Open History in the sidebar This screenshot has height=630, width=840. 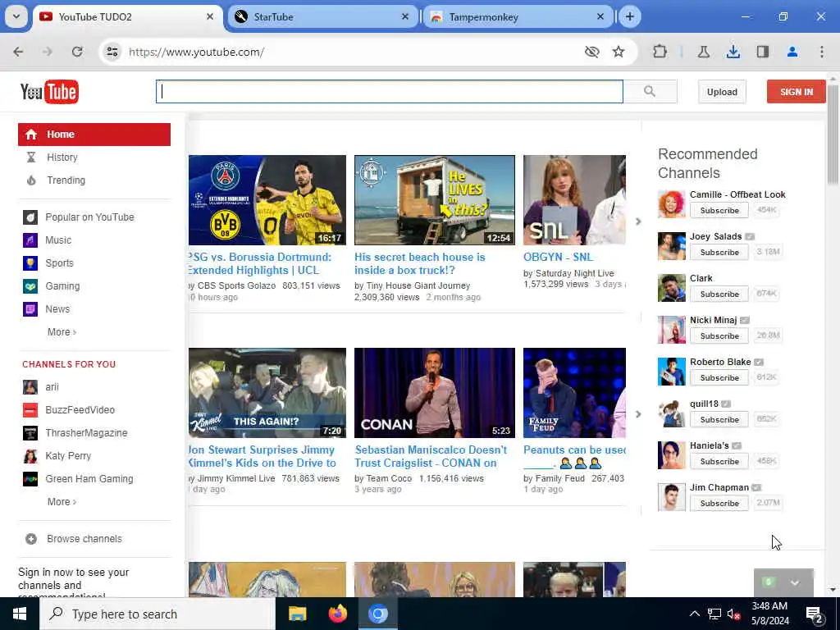[x=62, y=157]
